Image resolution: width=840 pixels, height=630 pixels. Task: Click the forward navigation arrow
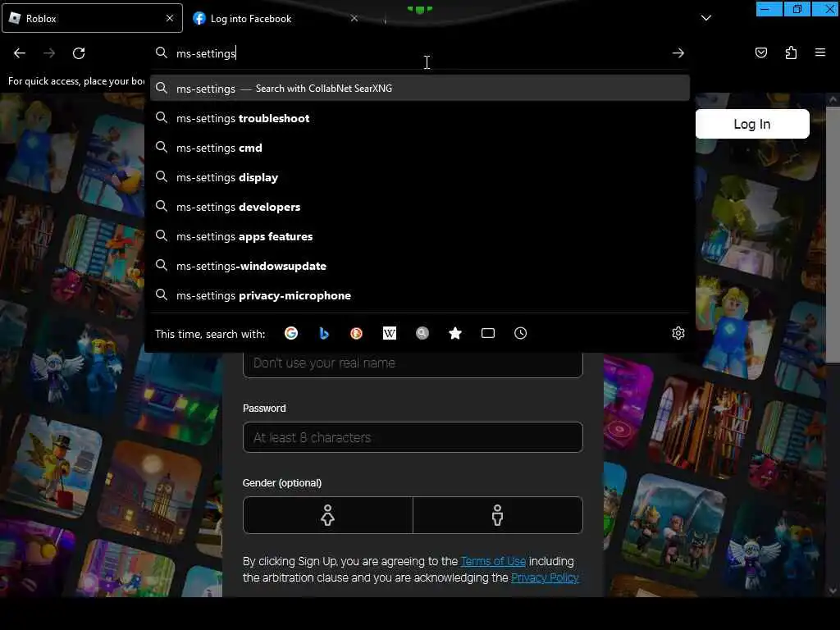tap(49, 53)
